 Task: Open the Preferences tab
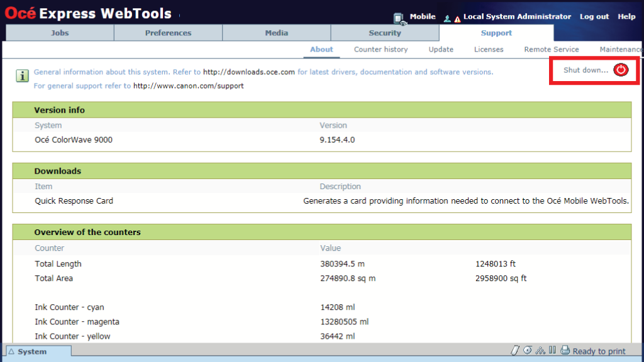click(x=168, y=33)
